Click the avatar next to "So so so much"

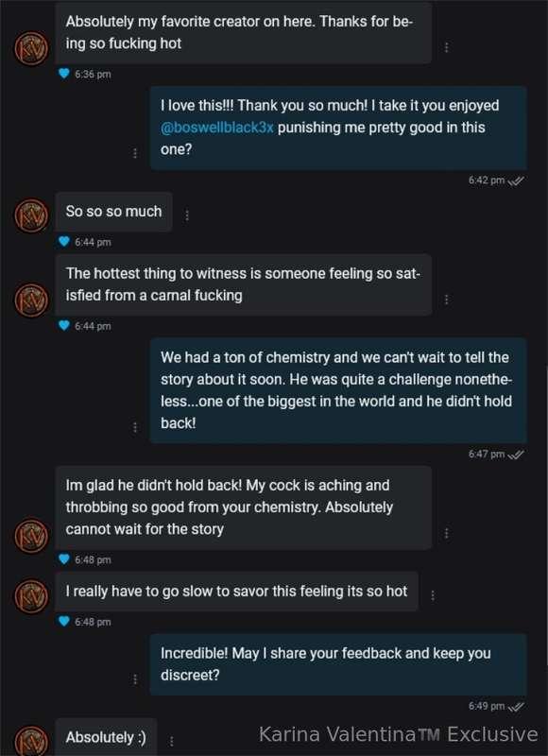31,211
